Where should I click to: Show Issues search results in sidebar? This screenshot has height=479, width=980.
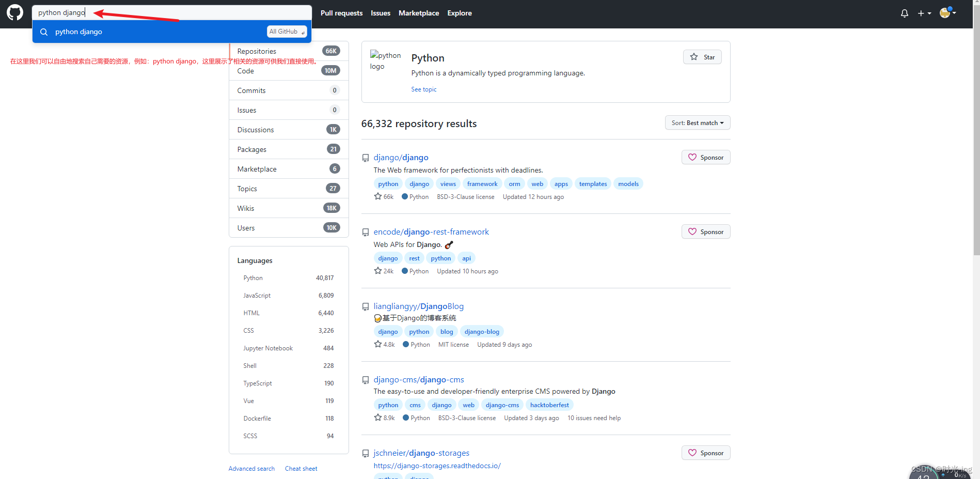[x=289, y=110]
